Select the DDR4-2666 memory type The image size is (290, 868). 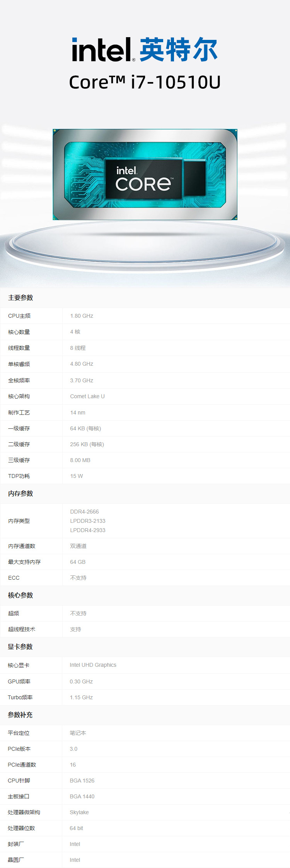(x=84, y=512)
